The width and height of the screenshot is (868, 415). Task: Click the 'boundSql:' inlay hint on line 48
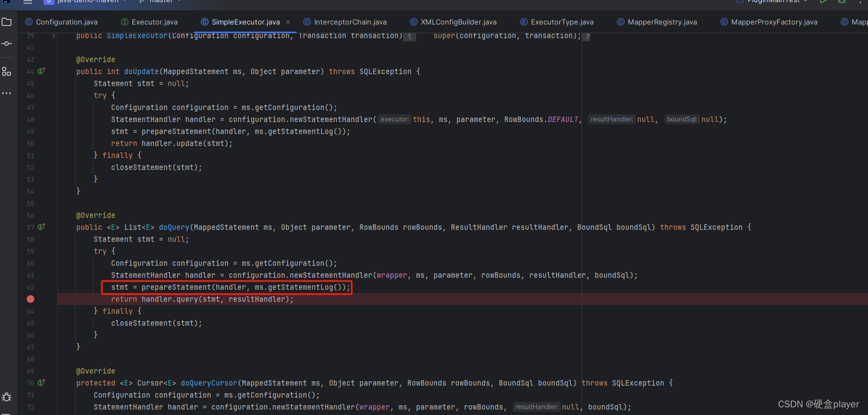tap(682, 119)
